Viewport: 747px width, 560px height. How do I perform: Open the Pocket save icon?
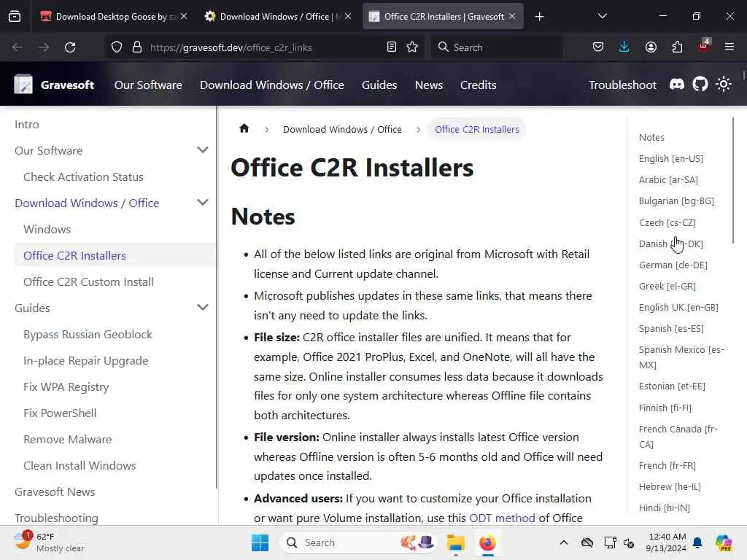tap(598, 47)
